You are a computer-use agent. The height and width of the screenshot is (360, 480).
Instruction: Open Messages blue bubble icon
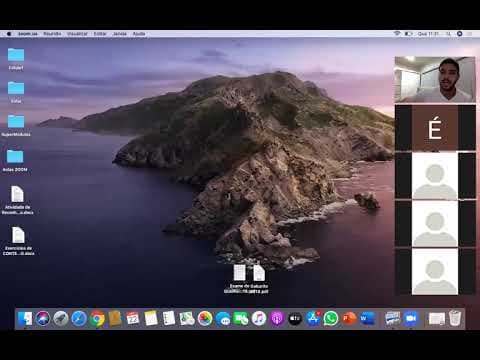(223, 319)
